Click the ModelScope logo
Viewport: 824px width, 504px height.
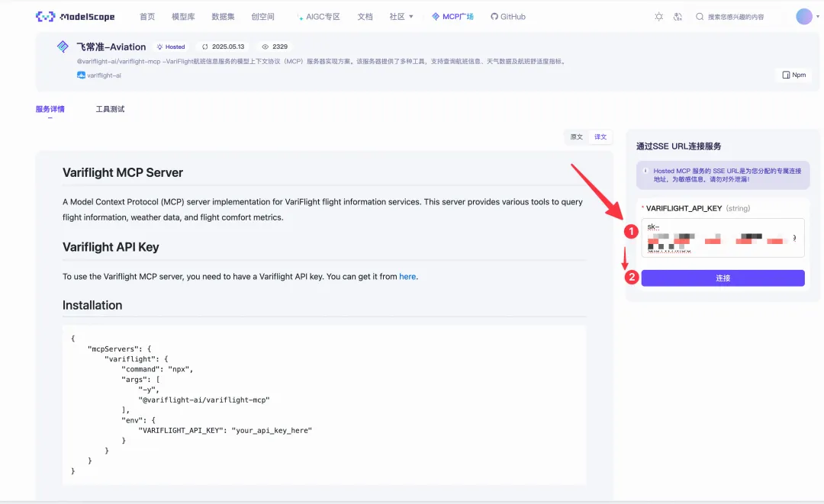[x=75, y=17]
